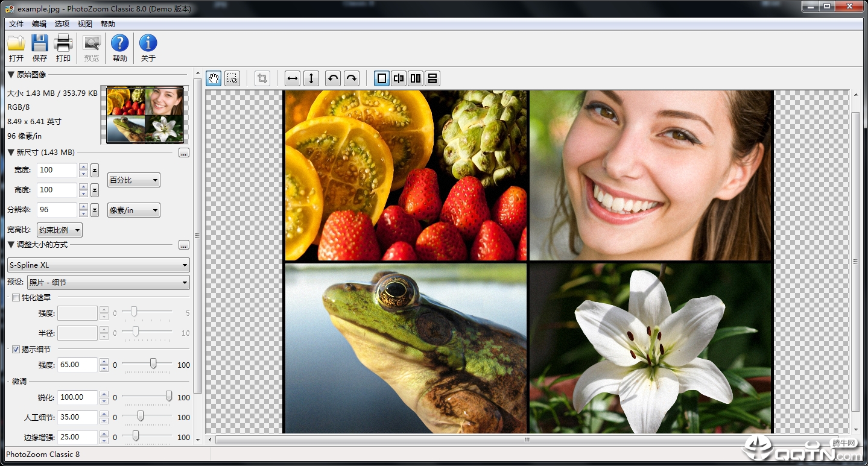The width and height of the screenshot is (868, 466).
Task: Click the preview vertical scrollbar
Action: pos(855,262)
